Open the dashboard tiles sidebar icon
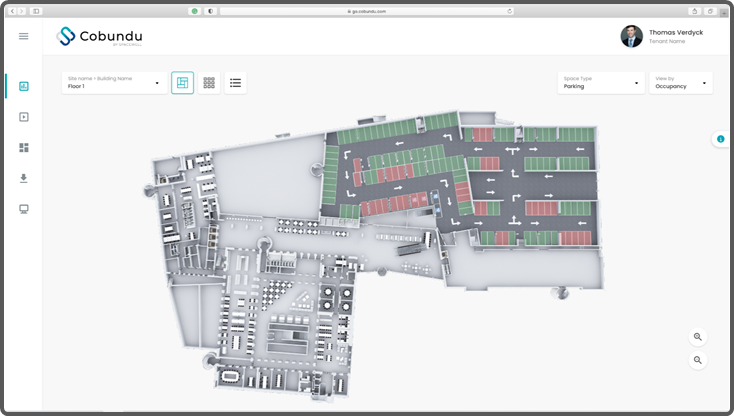The height and width of the screenshot is (416, 734). (x=24, y=148)
